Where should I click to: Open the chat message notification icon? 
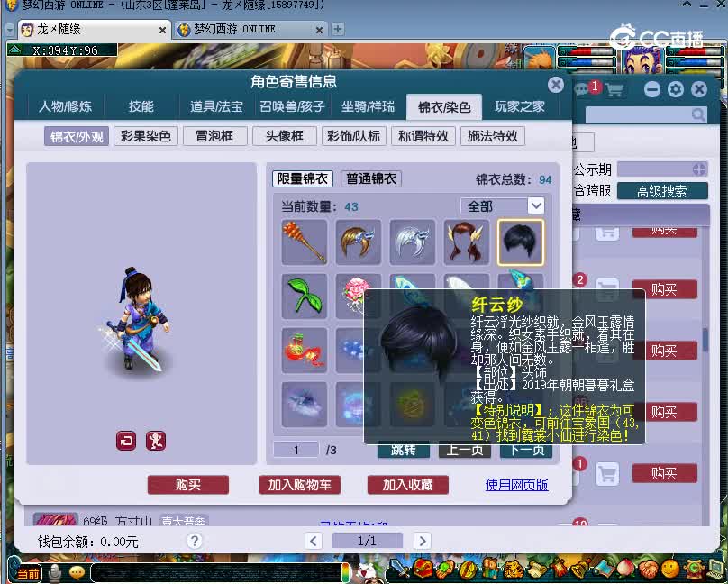point(582,89)
